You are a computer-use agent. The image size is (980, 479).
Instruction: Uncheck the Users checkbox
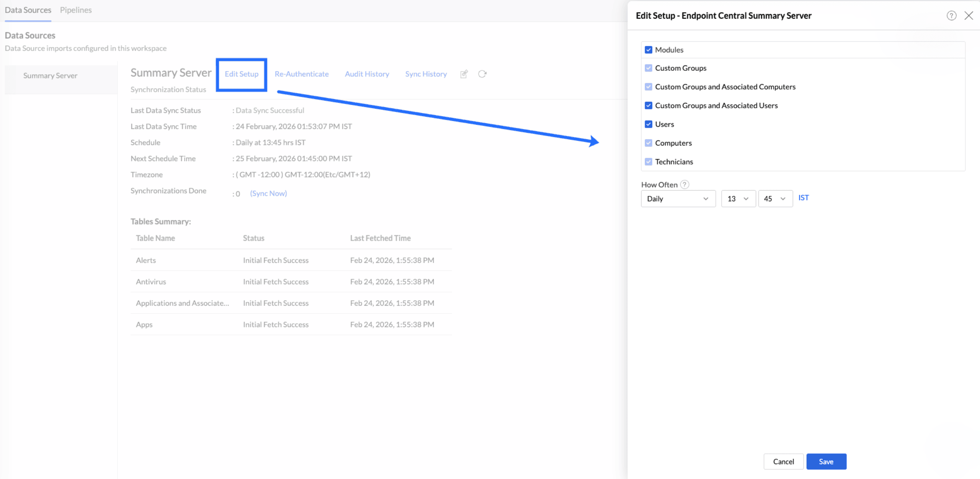click(648, 124)
